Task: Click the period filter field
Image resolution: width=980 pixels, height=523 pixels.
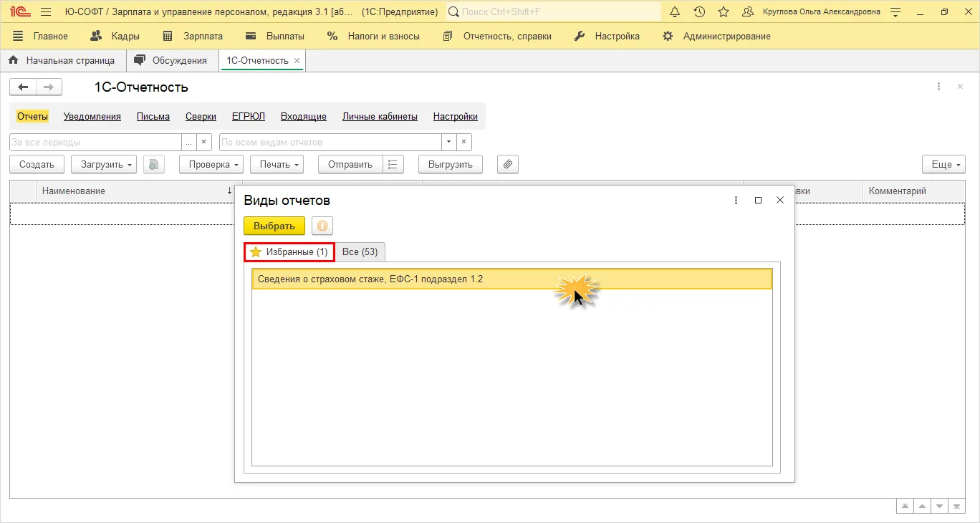Action: pyautogui.click(x=95, y=142)
